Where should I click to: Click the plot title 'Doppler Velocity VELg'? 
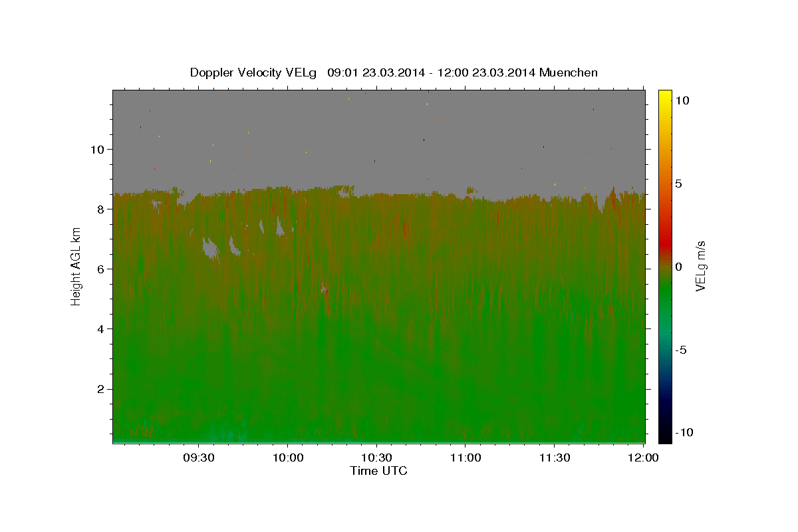(253, 72)
